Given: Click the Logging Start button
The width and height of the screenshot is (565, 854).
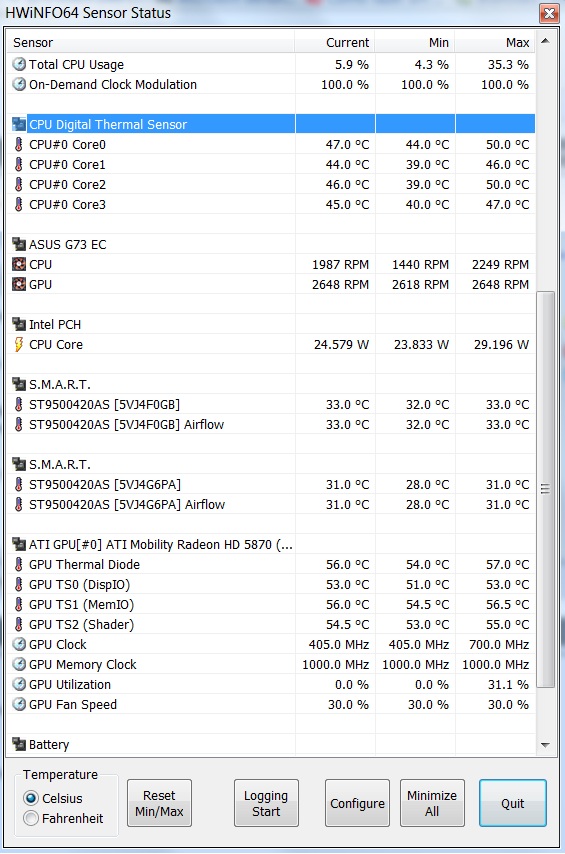Looking at the screenshot, I should tap(266, 803).
